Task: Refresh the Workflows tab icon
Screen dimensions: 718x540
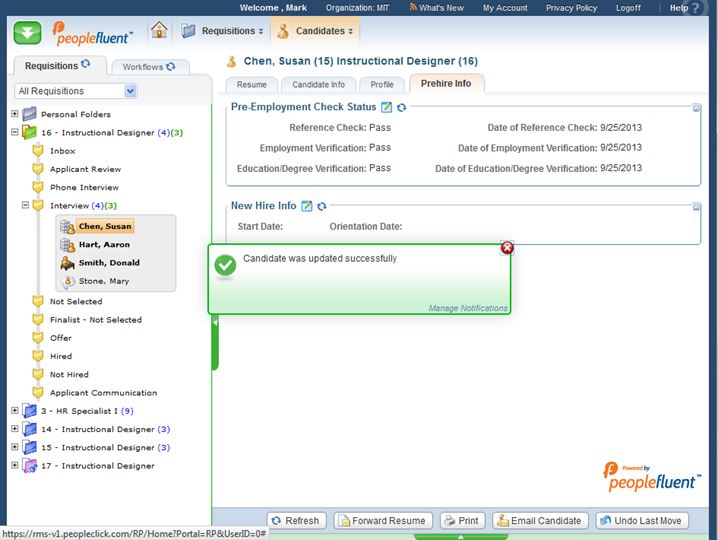Action: tap(171, 67)
